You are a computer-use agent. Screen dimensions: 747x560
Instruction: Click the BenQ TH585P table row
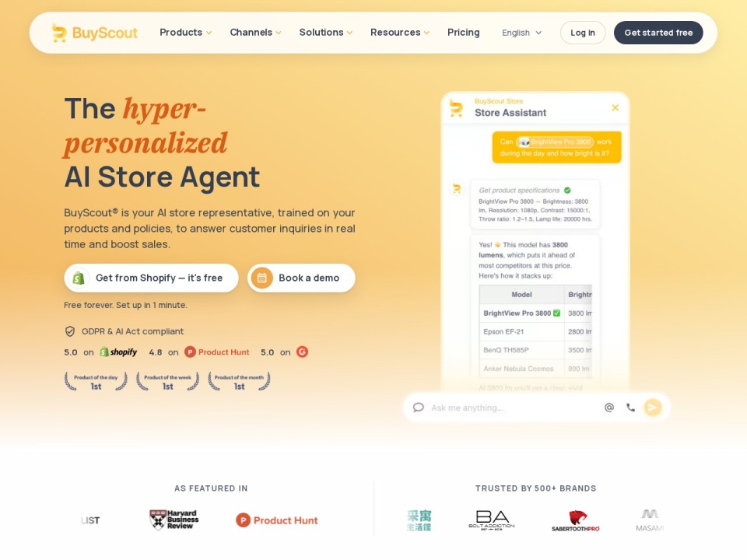click(535, 350)
